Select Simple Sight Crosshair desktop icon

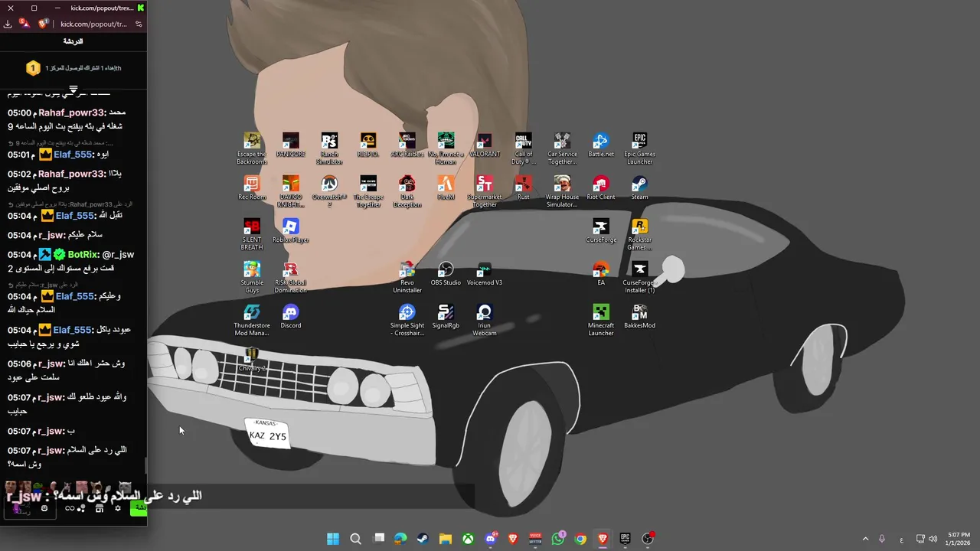[407, 320]
